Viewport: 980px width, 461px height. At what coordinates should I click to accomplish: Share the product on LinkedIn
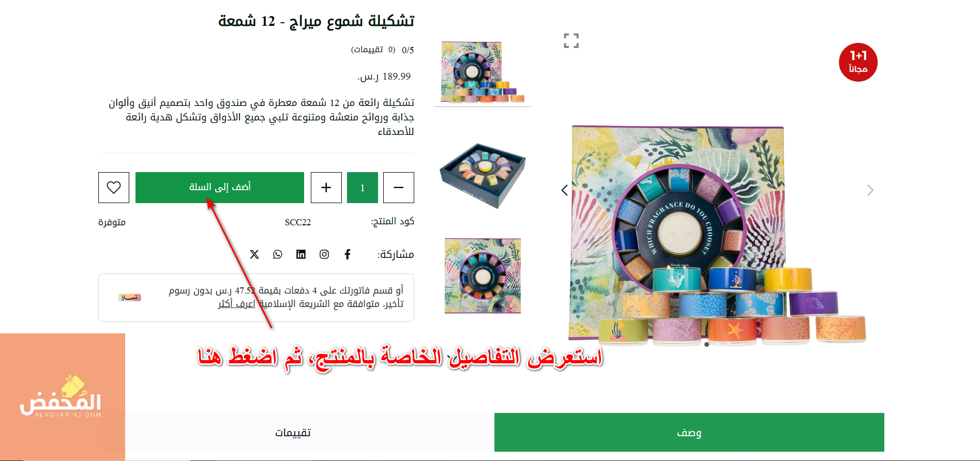(301, 254)
